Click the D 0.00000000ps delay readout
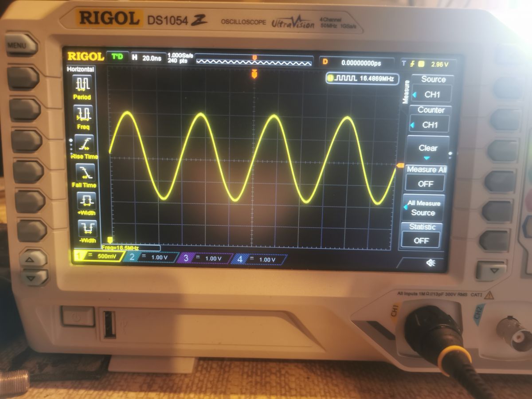Image resolution: width=532 pixels, height=399 pixels. pyautogui.click(x=357, y=63)
